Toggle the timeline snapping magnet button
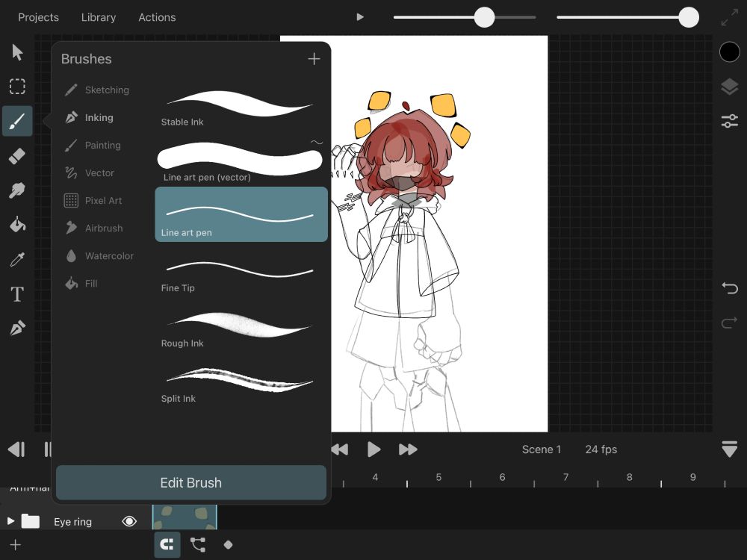 coord(167,544)
